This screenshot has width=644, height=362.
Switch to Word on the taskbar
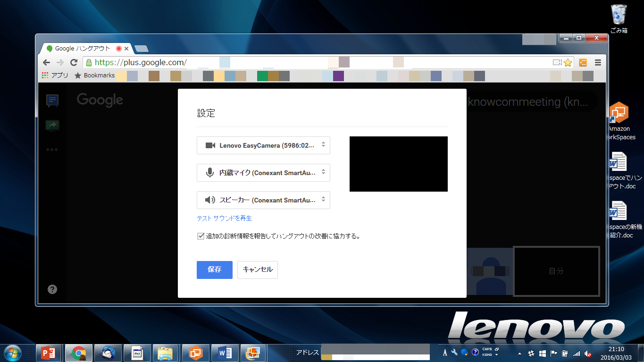[225, 353]
